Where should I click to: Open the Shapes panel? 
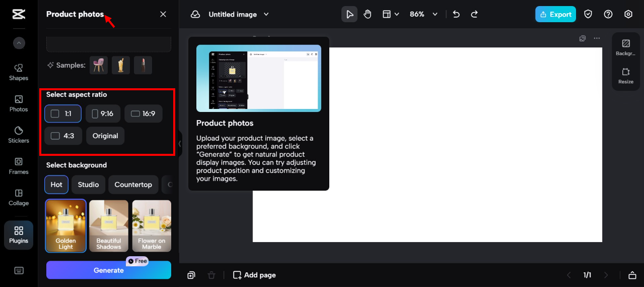pos(19,72)
